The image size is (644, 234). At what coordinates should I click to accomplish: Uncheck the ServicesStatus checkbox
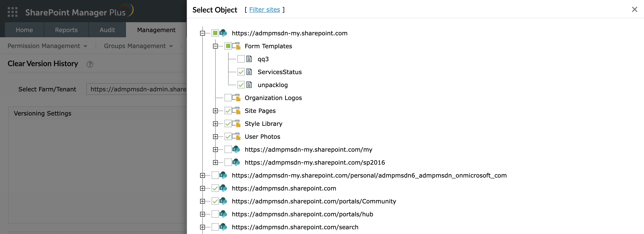241,72
